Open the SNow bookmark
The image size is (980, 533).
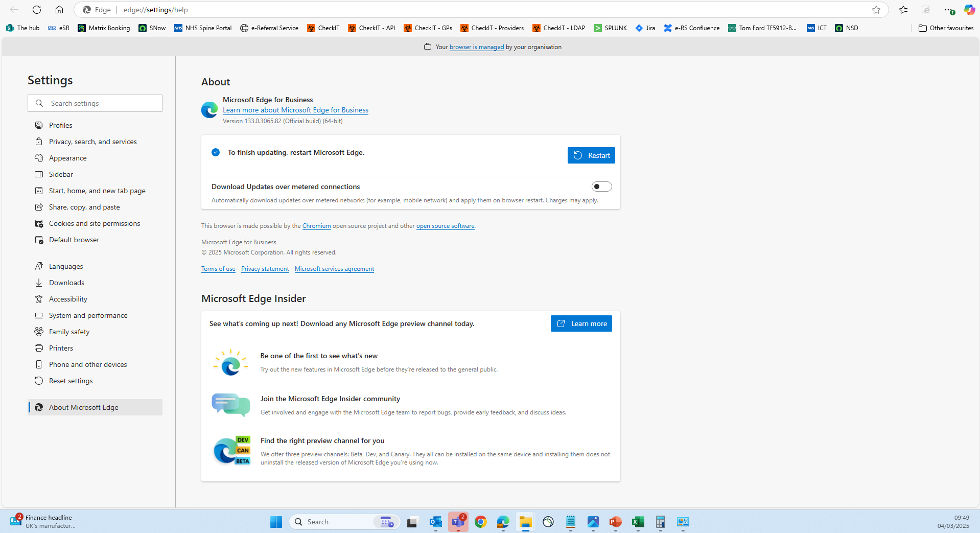point(152,28)
